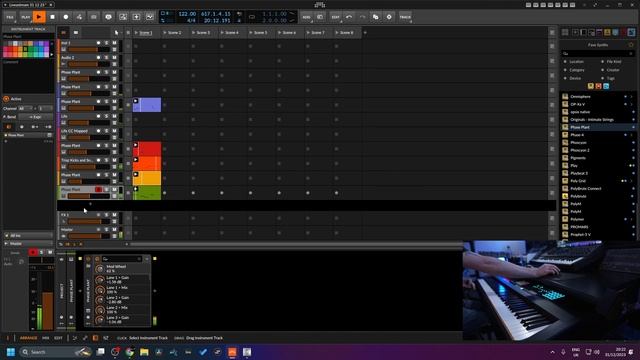Viewport: 640px width, 360px height.
Task: Open the EDIT menu in the toolbar
Action: coord(336,17)
